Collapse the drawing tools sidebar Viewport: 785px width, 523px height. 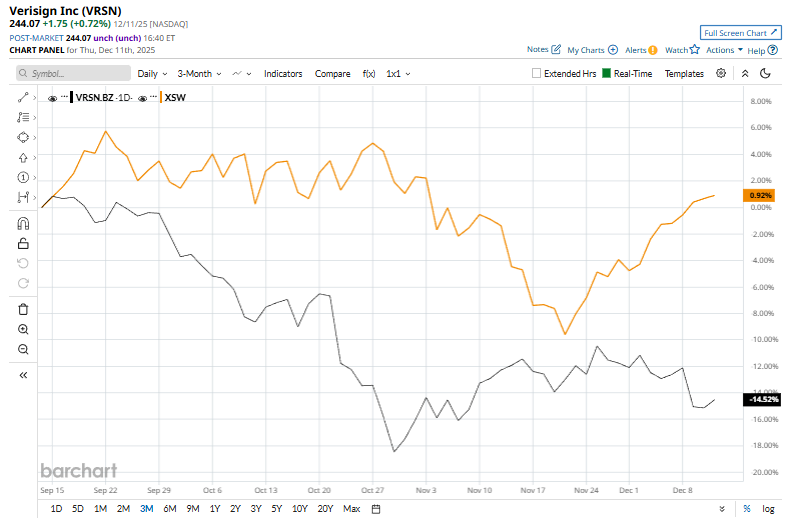(x=23, y=375)
